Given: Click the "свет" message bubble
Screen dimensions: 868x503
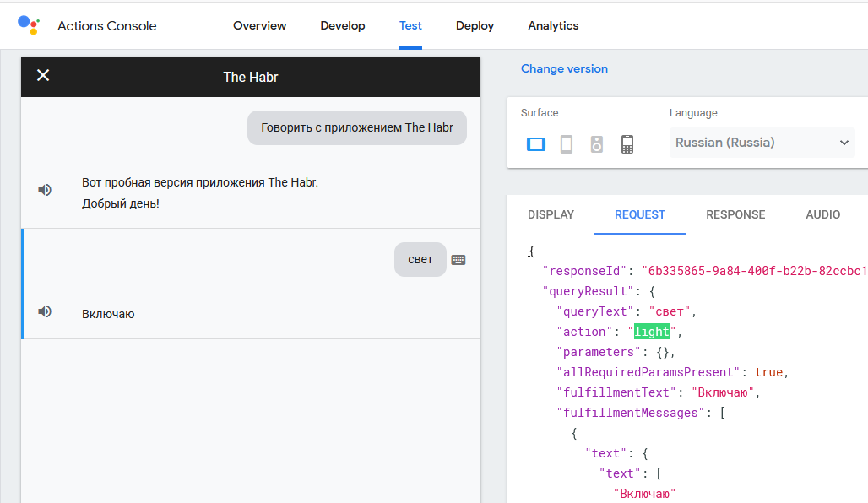Looking at the screenshot, I should point(420,260).
